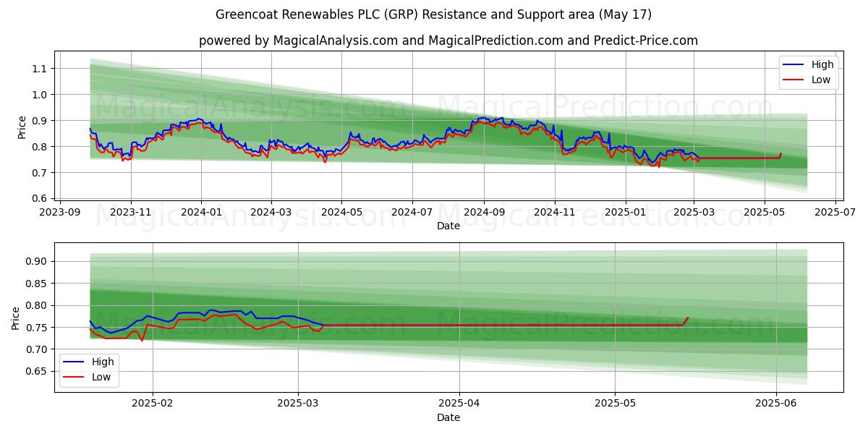Click the '1.1' y-axis tick on the top chart

[39, 69]
